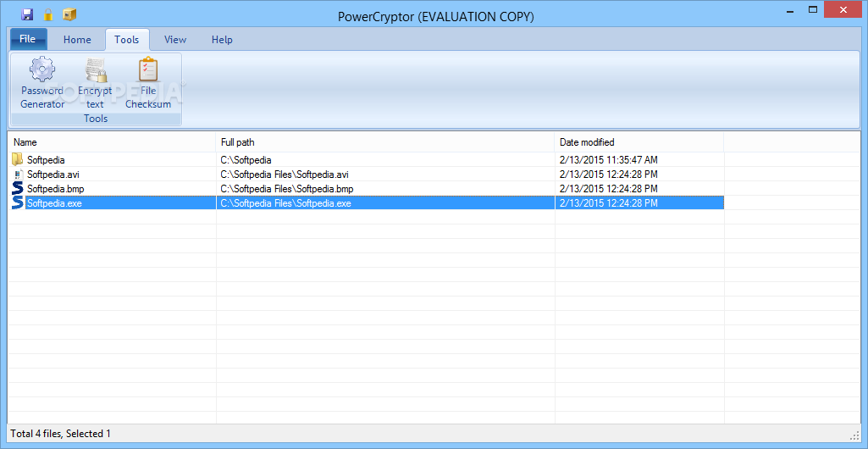868x449 pixels.
Task: Open the File Checksum tool
Action: click(148, 84)
